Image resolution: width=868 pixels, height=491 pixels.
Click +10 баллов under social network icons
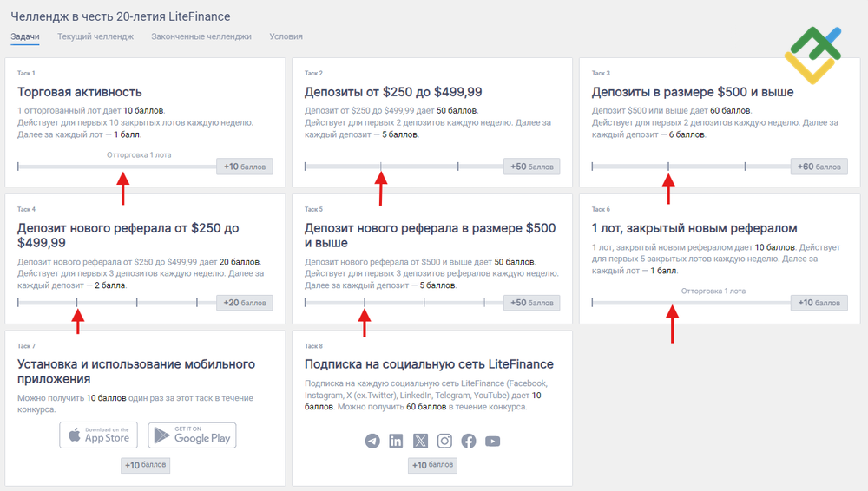[x=433, y=465]
